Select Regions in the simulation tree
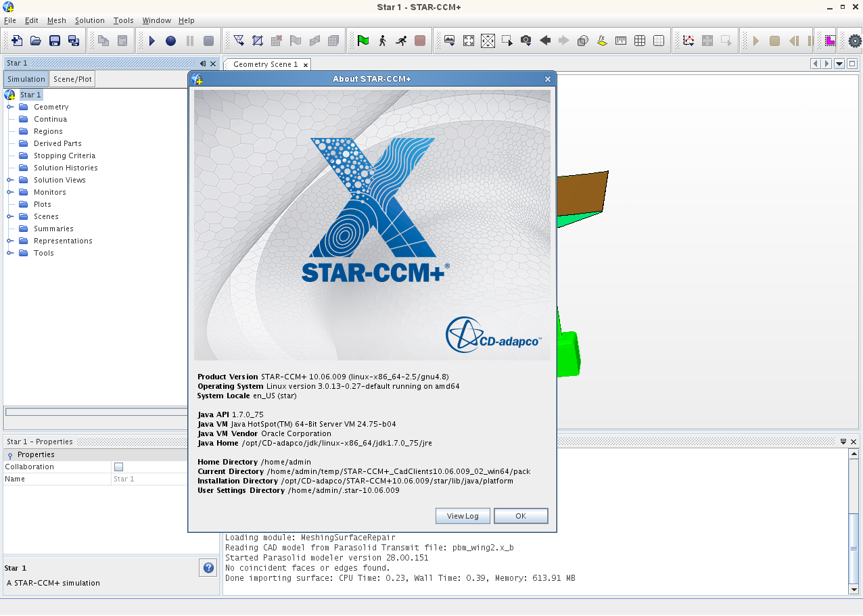863x616 pixels. click(48, 131)
